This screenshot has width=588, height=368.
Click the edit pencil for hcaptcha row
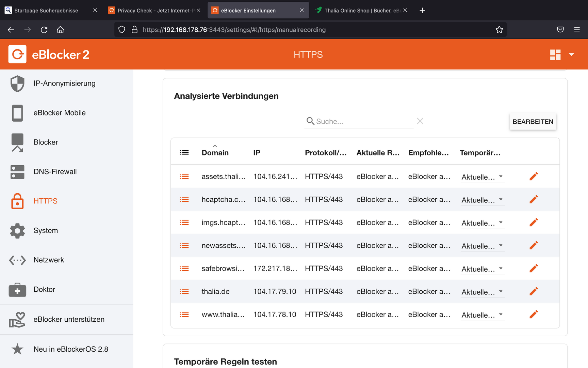pos(534,199)
